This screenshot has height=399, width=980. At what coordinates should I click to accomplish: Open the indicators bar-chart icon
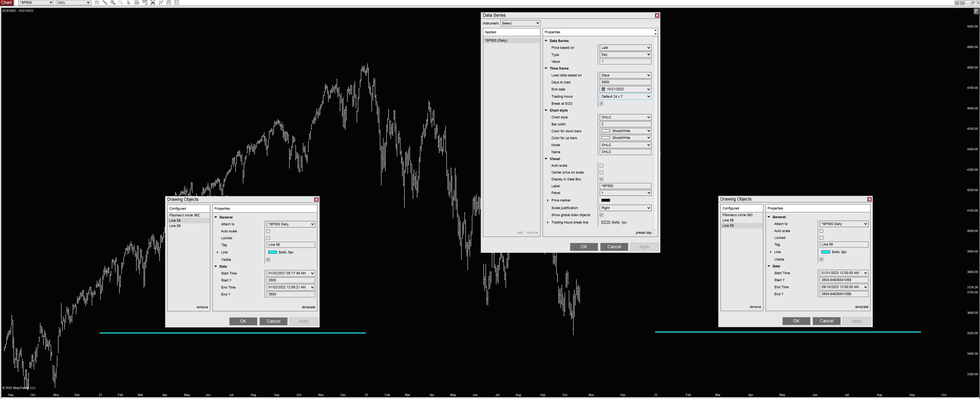click(x=153, y=3)
